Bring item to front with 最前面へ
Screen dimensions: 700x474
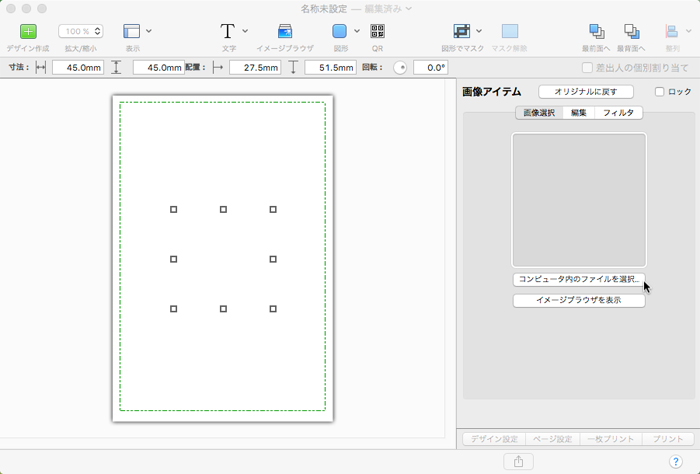point(597,31)
